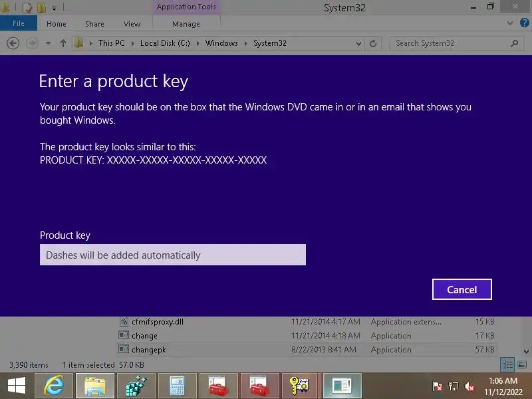This screenshot has height=399, width=532.
Task: Expand the arrow after This PC
Action: pos(132,43)
